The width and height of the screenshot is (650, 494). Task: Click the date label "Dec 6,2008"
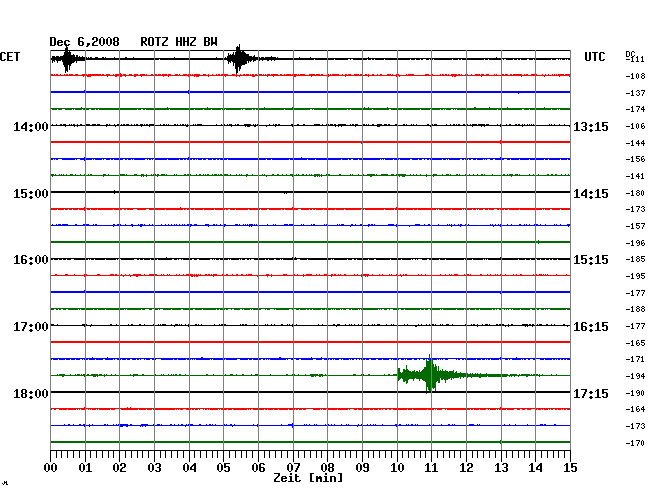[84, 42]
